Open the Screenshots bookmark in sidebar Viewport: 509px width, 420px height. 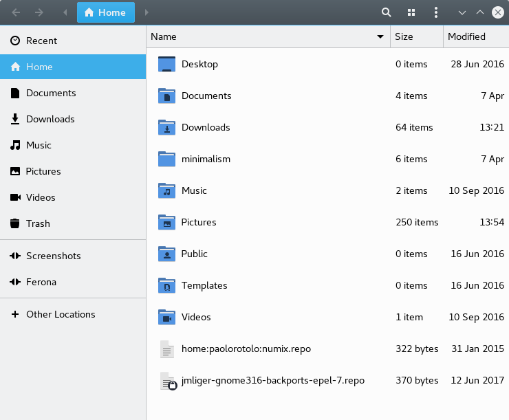(53, 256)
